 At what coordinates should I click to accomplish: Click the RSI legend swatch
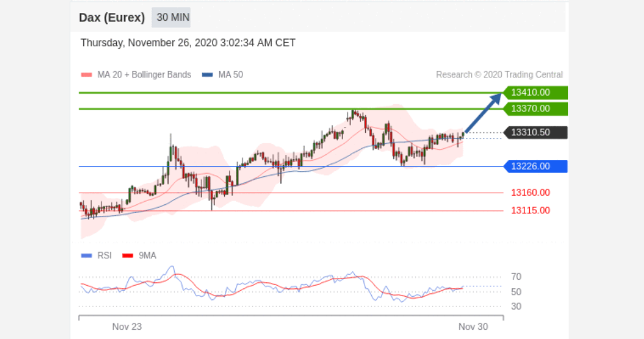click(x=86, y=256)
